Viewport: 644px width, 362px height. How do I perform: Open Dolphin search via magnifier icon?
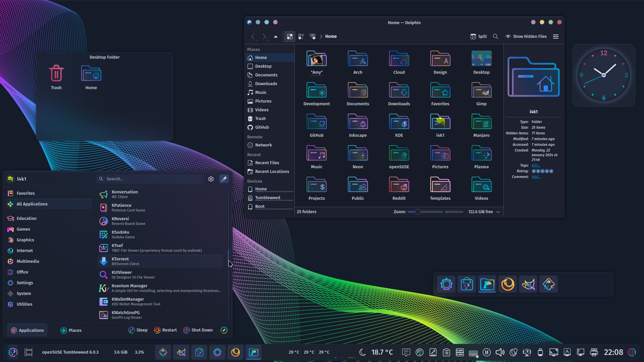click(495, 37)
